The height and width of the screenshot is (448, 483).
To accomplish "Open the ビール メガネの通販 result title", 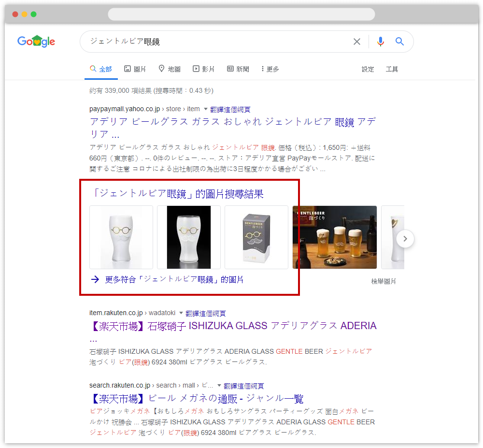I will coord(197,399).
